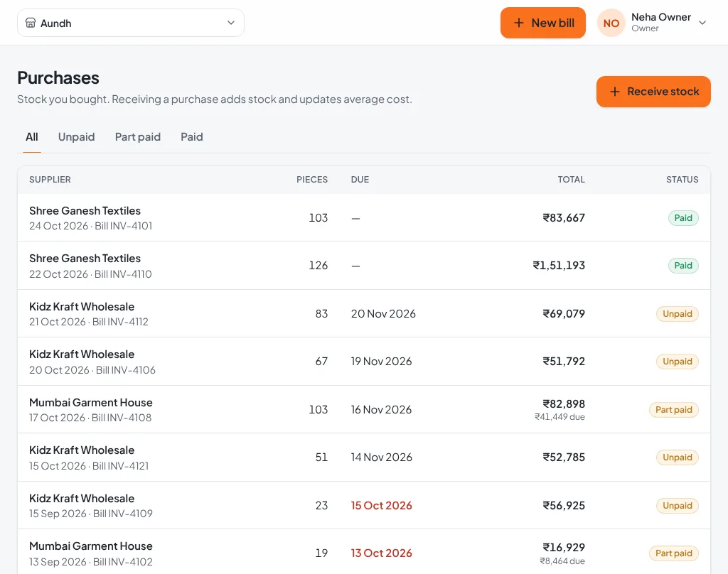Click the pieces count 23
728x574 pixels.
tap(321, 505)
